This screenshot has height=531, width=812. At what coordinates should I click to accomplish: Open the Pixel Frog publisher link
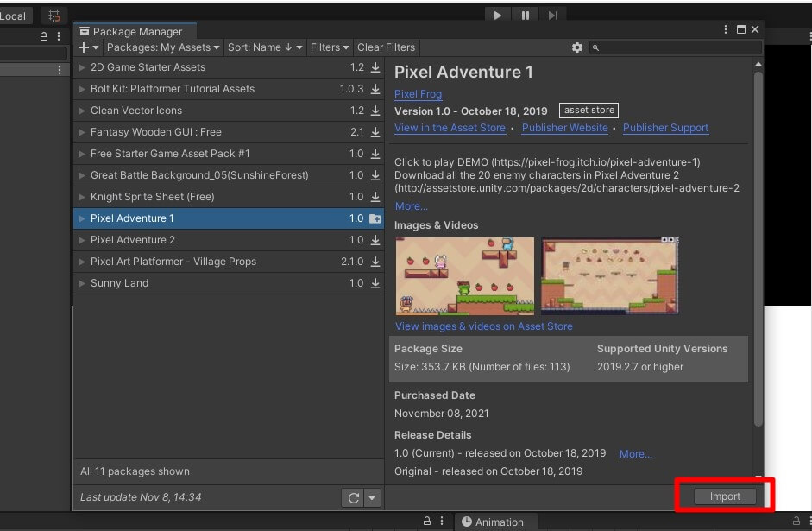418,94
